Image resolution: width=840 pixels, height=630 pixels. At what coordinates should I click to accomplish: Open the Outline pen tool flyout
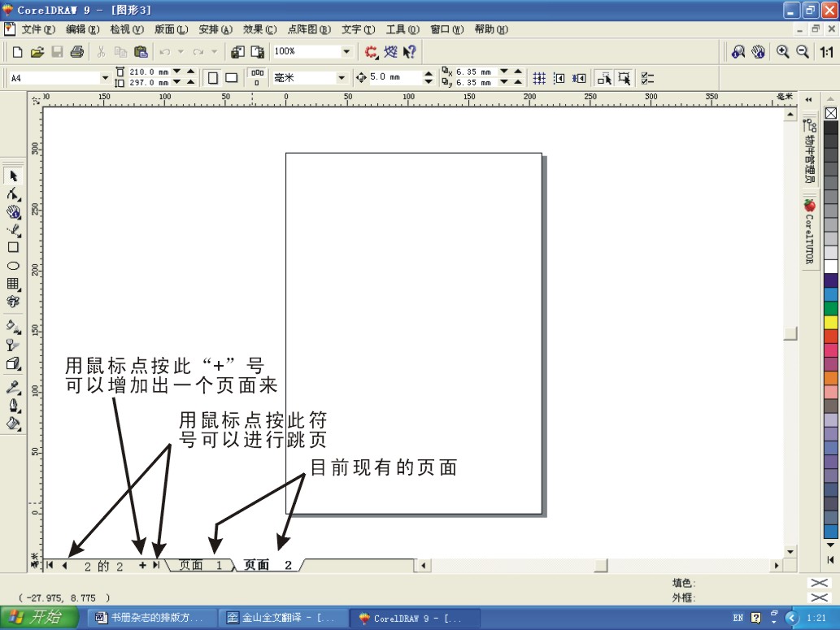coord(13,406)
